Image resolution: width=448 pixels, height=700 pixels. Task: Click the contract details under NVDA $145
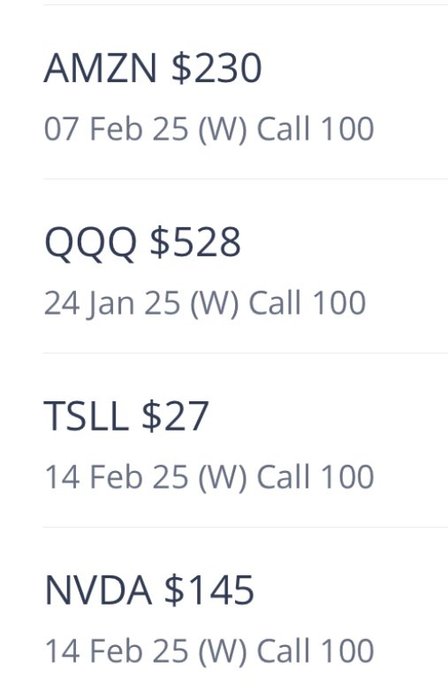209,651
